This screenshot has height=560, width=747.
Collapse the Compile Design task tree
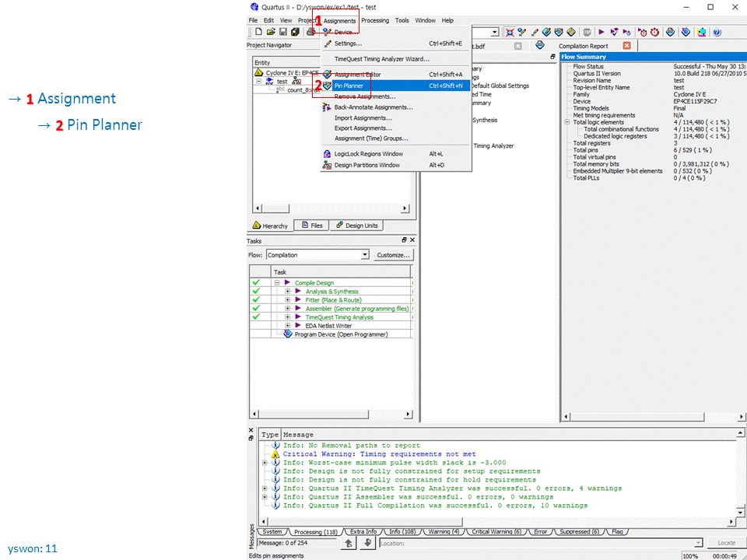coord(277,283)
